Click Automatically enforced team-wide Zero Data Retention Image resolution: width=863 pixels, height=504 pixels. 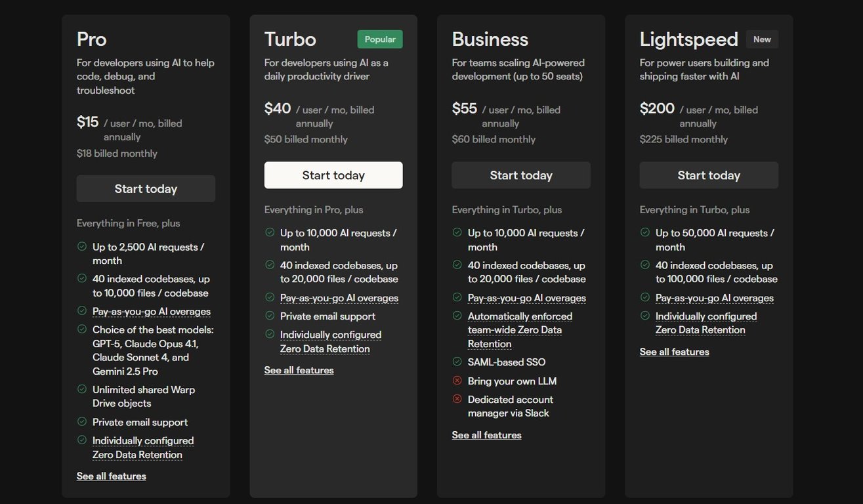pyautogui.click(x=520, y=330)
